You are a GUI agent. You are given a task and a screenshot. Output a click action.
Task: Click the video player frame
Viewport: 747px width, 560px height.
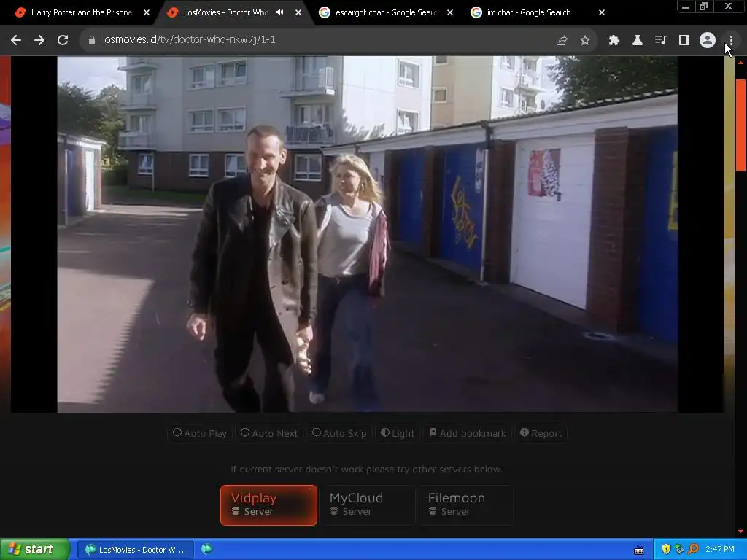[368, 234]
